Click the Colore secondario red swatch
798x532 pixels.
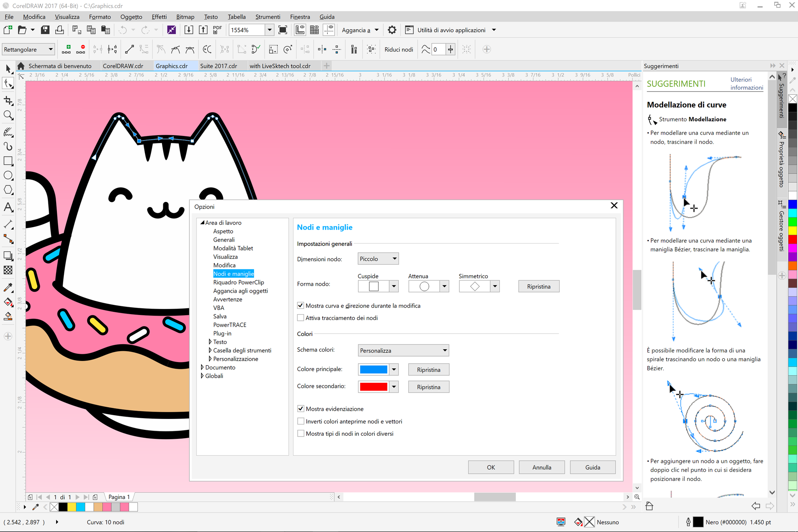click(373, 387)
